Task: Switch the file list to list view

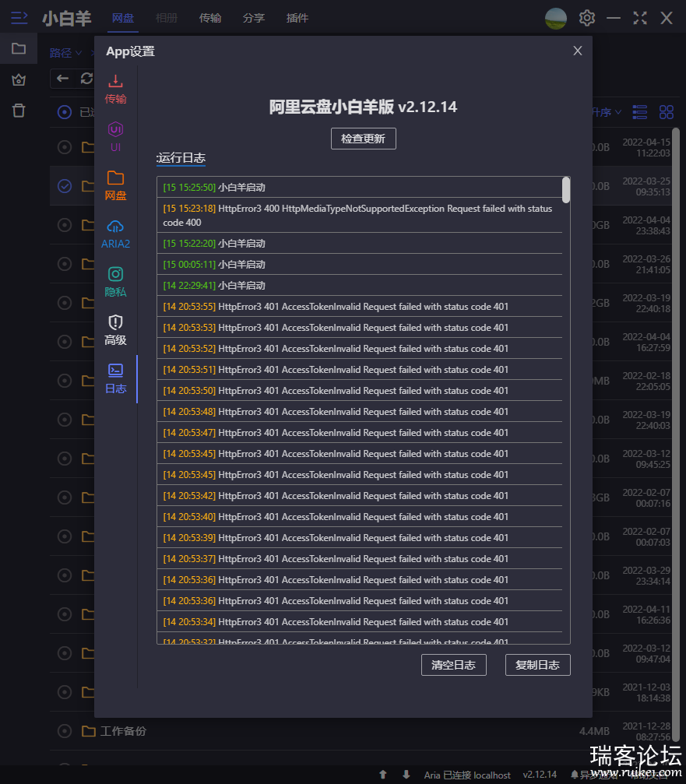Action: (639, 112)
